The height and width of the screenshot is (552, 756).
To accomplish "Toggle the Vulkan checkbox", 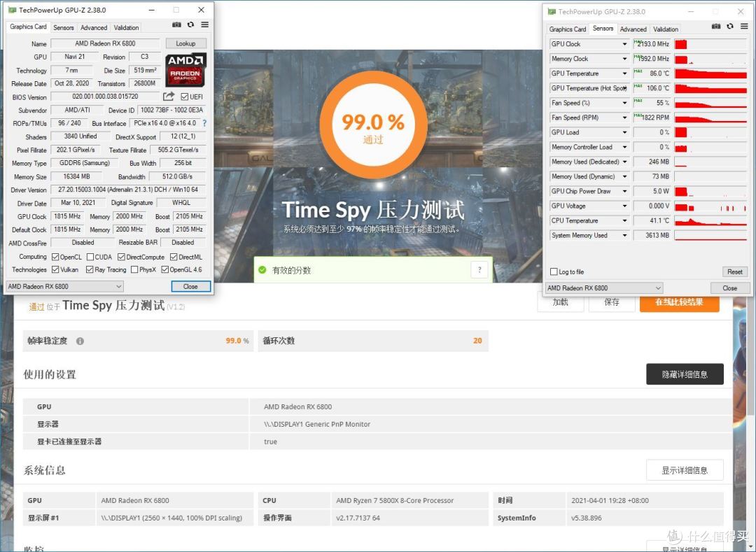I will [55, 269].
